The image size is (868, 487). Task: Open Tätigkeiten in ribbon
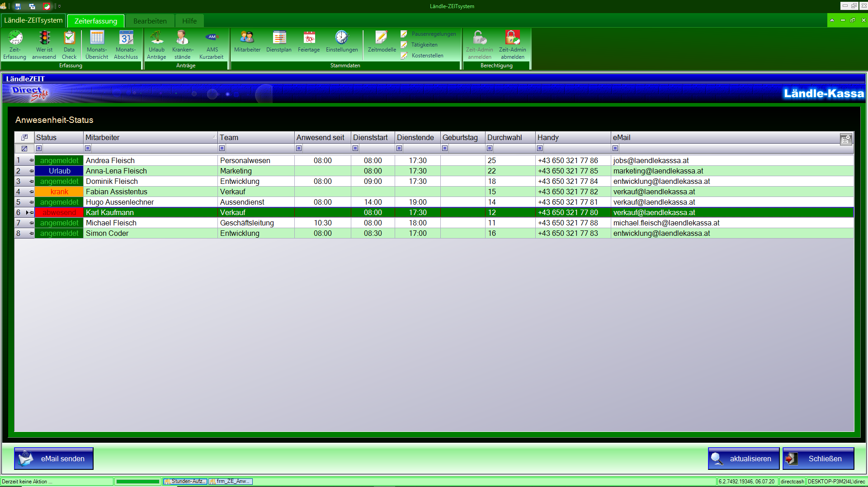(419, 45)
